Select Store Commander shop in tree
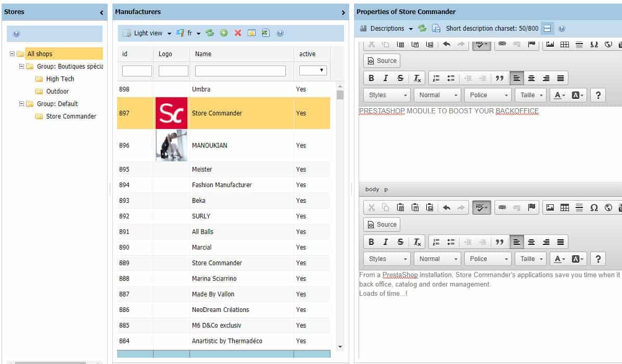Viewport: 622px width, 364px height. pos(71,116)
